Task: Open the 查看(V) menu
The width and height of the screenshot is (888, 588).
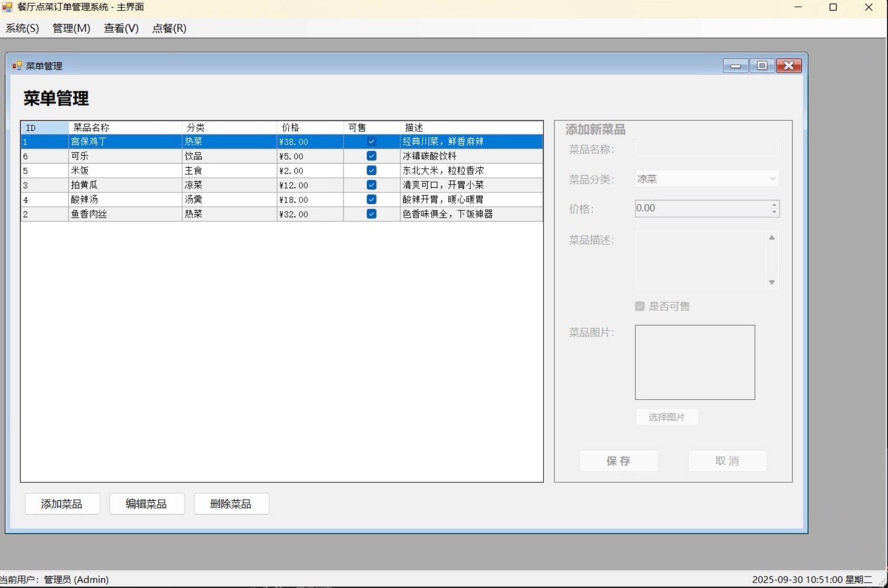Action: 121,28
